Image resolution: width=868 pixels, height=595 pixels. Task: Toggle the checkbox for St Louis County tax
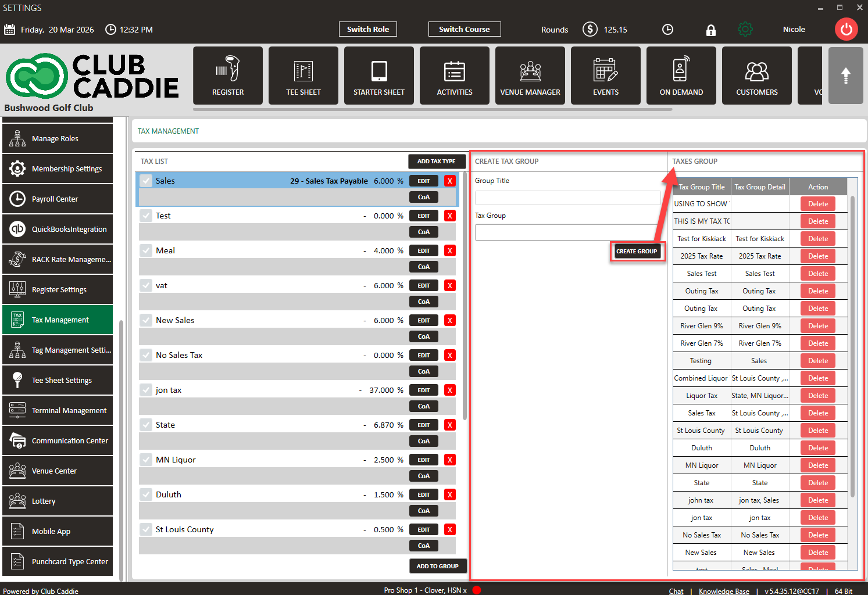point(146,529)
